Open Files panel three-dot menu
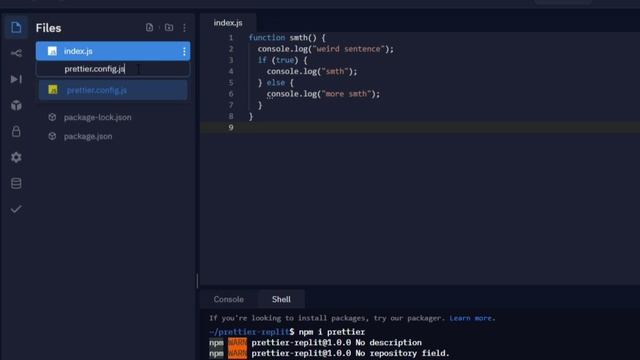Screen dimensions: 640x360 pos(184,28)
